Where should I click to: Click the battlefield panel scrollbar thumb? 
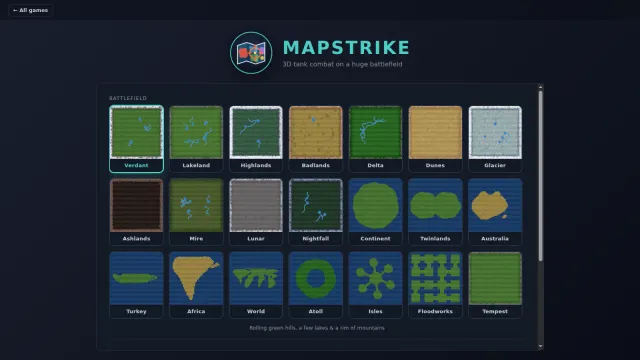540,176
